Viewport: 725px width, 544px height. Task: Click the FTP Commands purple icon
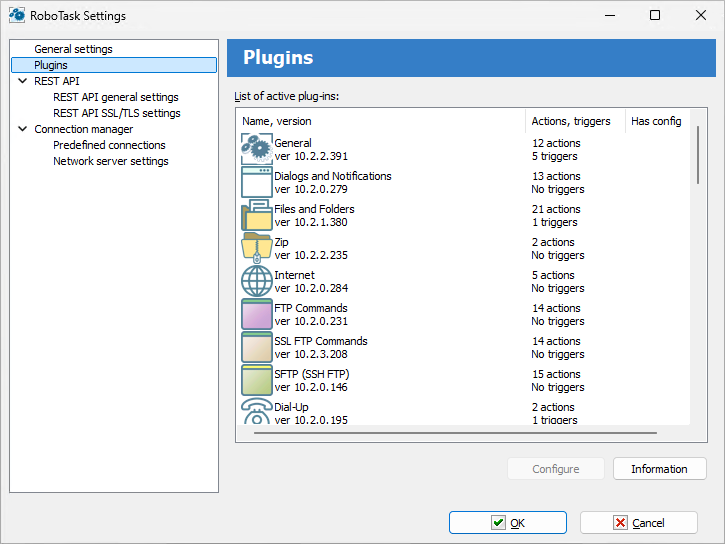(257, 314)
